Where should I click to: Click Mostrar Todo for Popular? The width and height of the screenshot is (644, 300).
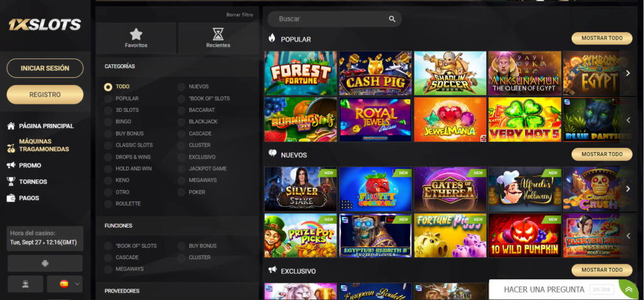point(602,38)
